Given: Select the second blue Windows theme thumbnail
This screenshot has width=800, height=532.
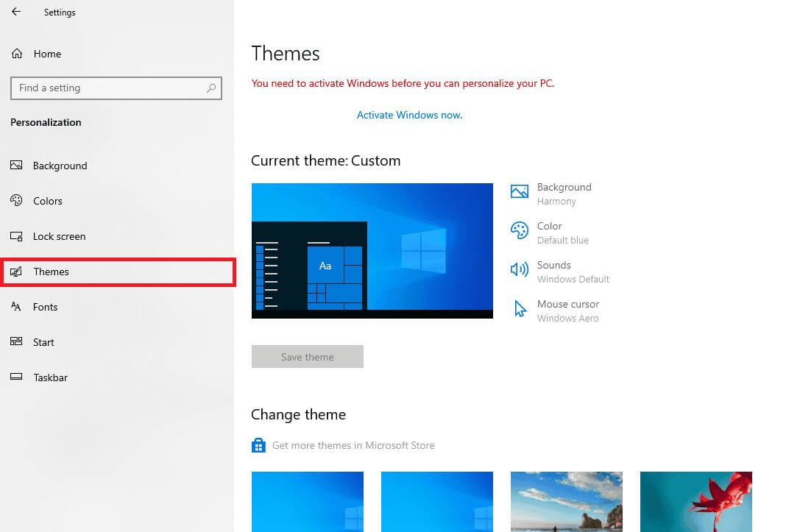Looking at the screenshot, I should [x=437, y=502].
